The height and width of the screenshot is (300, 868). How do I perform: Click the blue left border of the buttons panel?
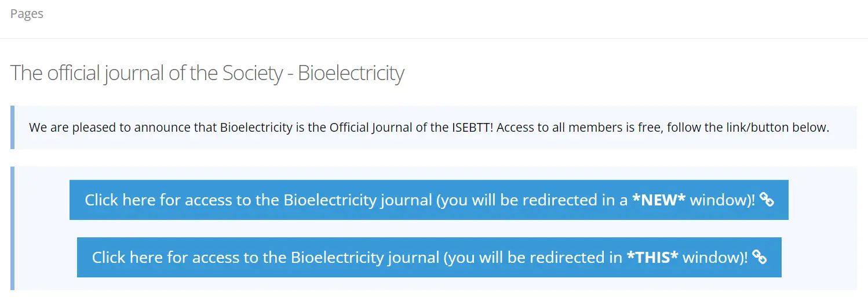[12, 229]
